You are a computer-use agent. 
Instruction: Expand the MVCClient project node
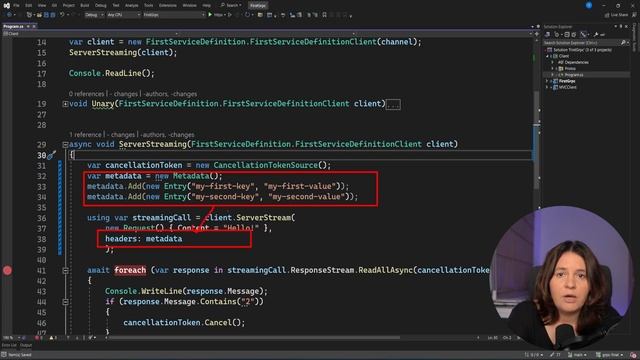(x=548, y=87)
